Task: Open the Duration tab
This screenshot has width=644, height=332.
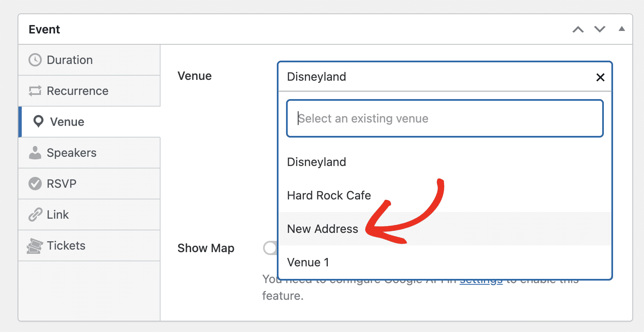Action: point(89,60)
